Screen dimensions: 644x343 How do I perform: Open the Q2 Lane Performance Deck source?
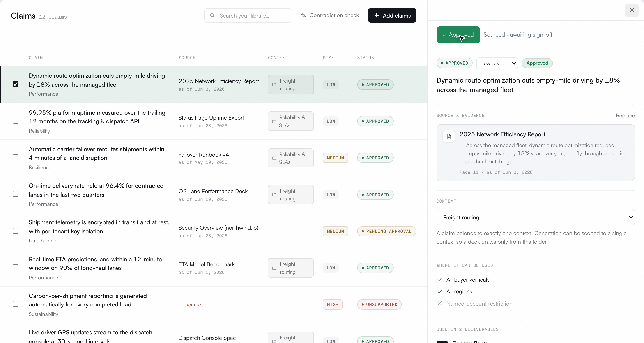(x=213, y=191)
